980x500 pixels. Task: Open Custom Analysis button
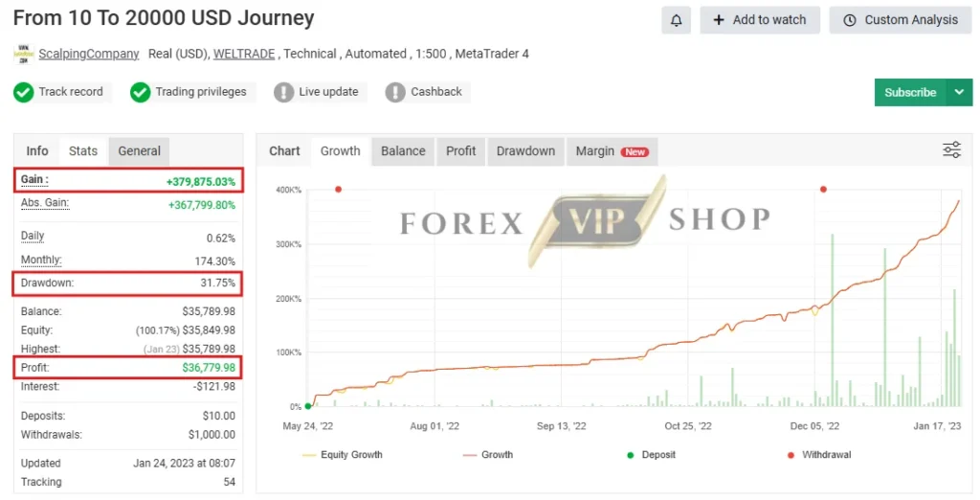click(901, 20)
